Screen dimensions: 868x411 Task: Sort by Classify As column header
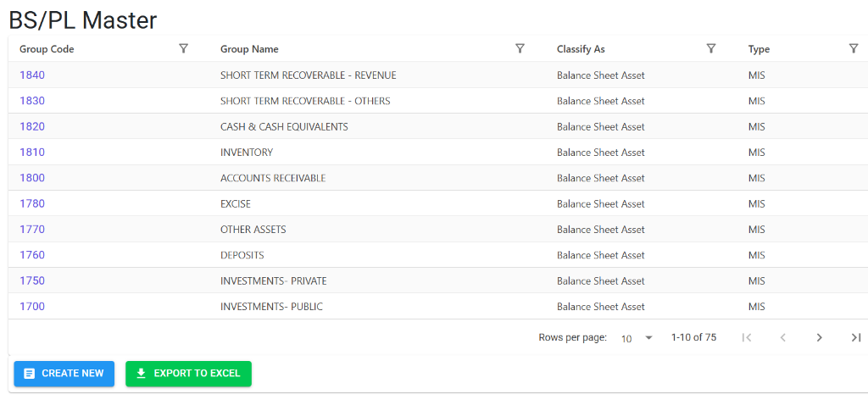pyautogui.click(x=581, y=49)
